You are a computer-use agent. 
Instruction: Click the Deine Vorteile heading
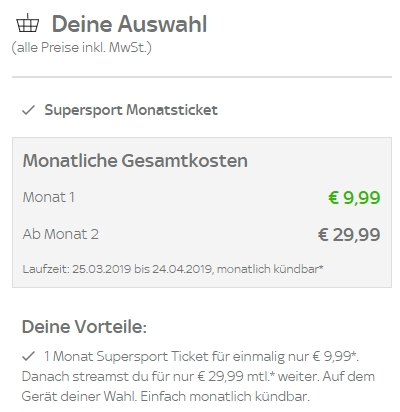[x=84, y=326]
